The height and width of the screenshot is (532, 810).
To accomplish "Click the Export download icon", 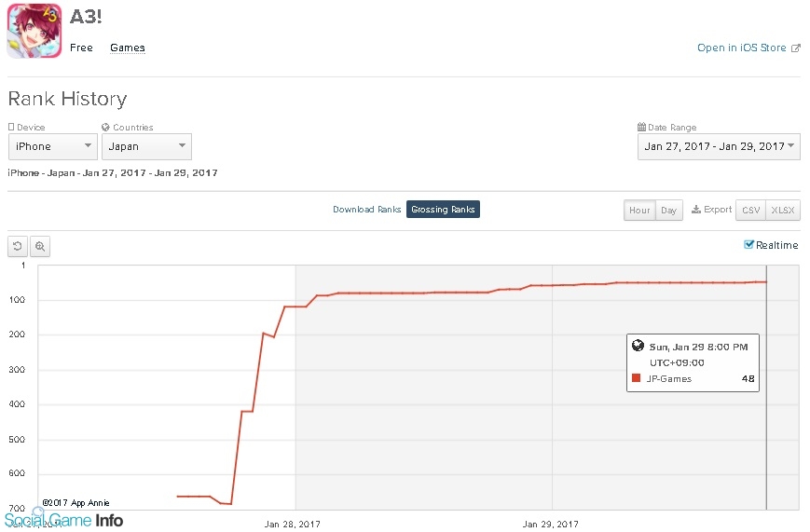I will [x=696, y=210].
